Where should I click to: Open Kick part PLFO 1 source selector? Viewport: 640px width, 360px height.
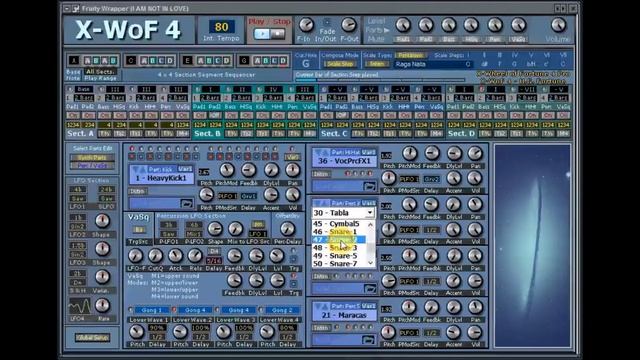tap(227, 196)
